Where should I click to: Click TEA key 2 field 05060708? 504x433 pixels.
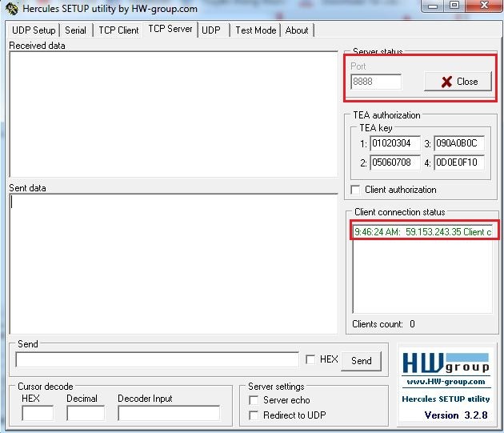[395, 162]
